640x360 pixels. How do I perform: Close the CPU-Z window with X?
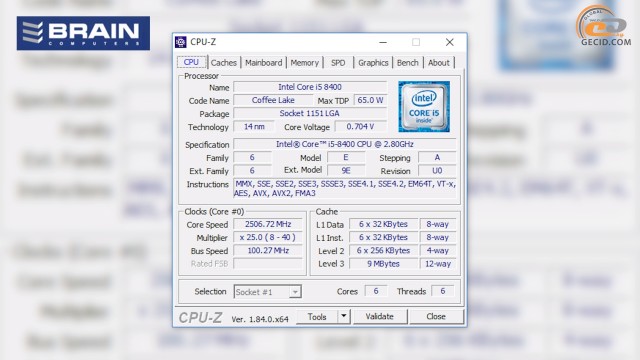pyautogui.click(x=449, y=42)
